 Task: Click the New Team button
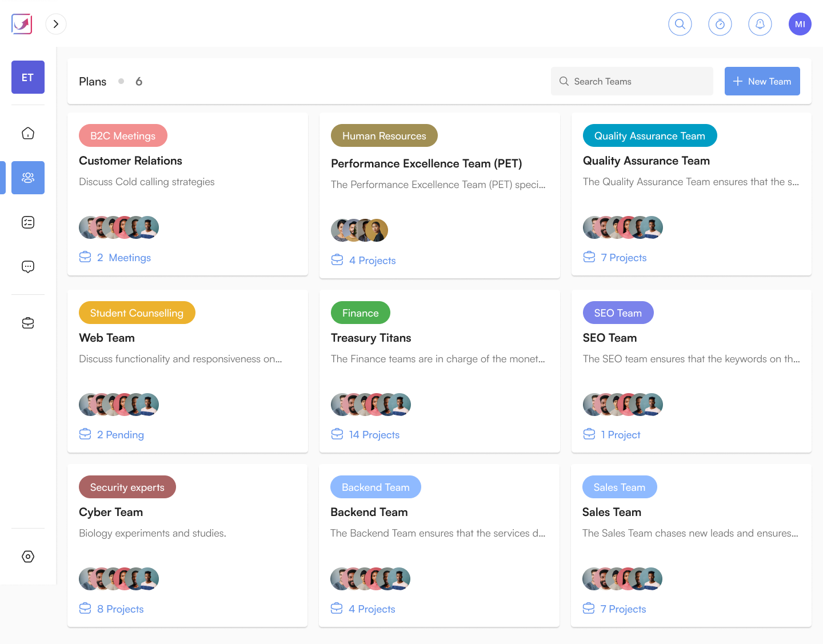[x=762, y=81]
